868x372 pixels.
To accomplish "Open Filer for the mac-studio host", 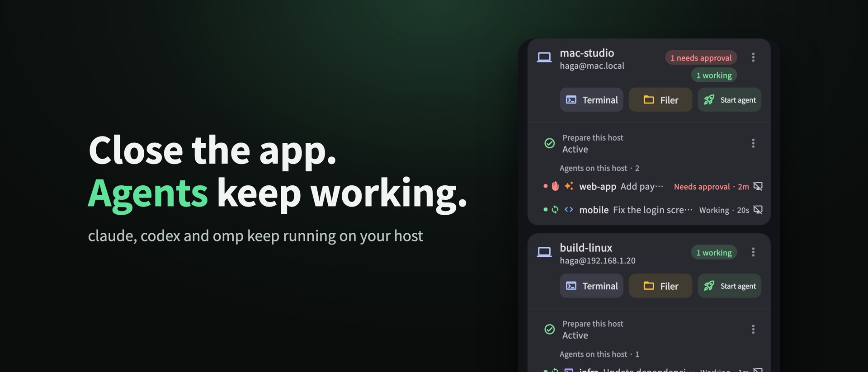I will click(x=660, y=100).
